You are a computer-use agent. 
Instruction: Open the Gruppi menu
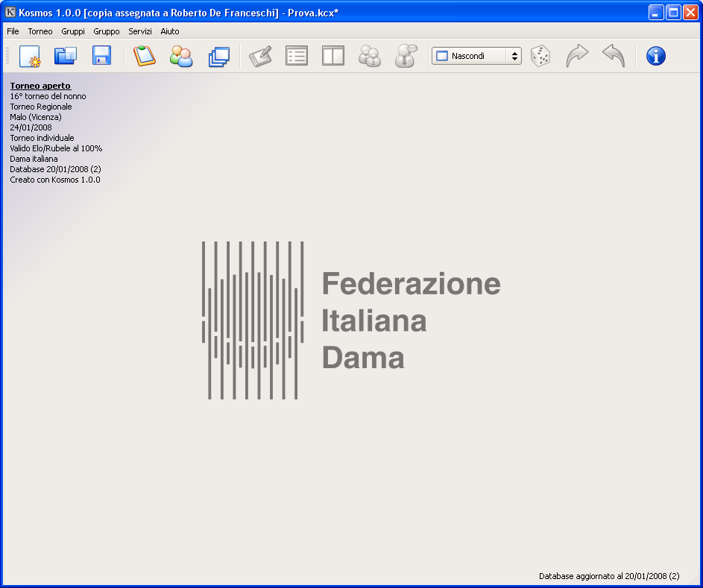(73, 31)
